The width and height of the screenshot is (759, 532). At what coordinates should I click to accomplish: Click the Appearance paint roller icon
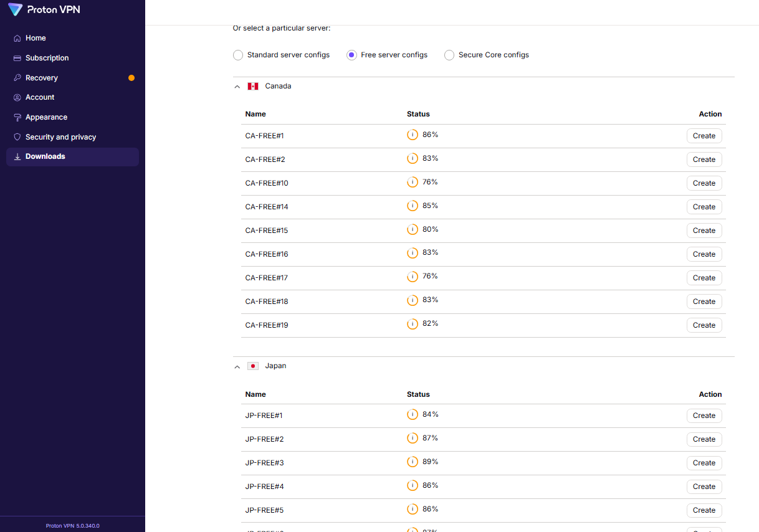click(x=17, y=117)
